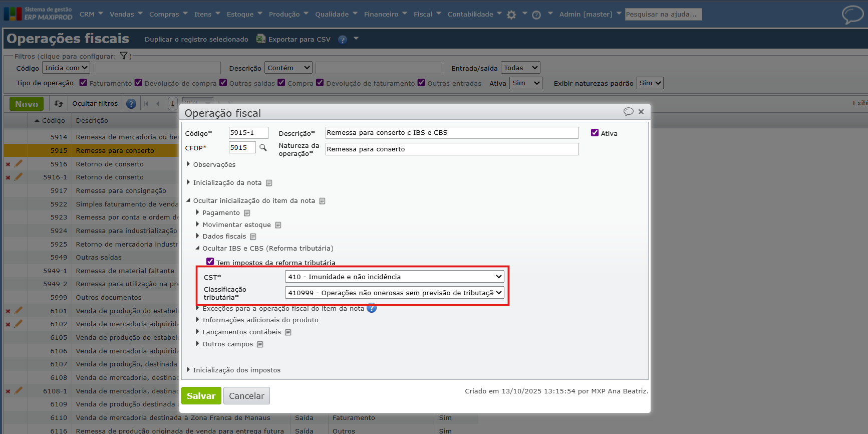Open the Entrada/saída dropdown
The image size is (868, 434).
click(520, 68)
